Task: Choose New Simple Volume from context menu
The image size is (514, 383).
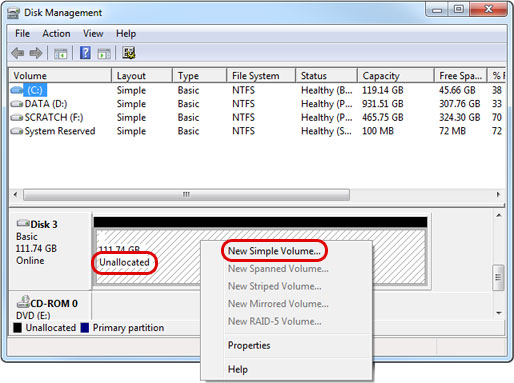Action: point(274,251)
